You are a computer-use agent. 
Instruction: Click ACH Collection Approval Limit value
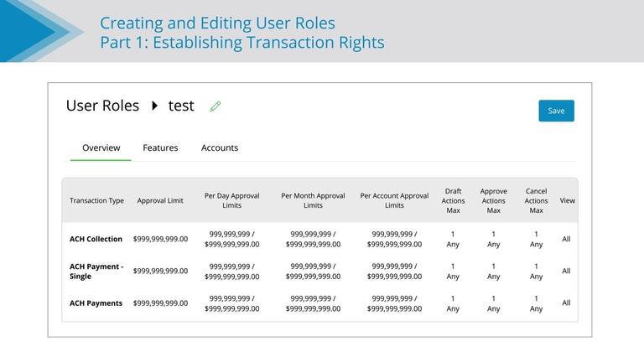tap(160, 239)
